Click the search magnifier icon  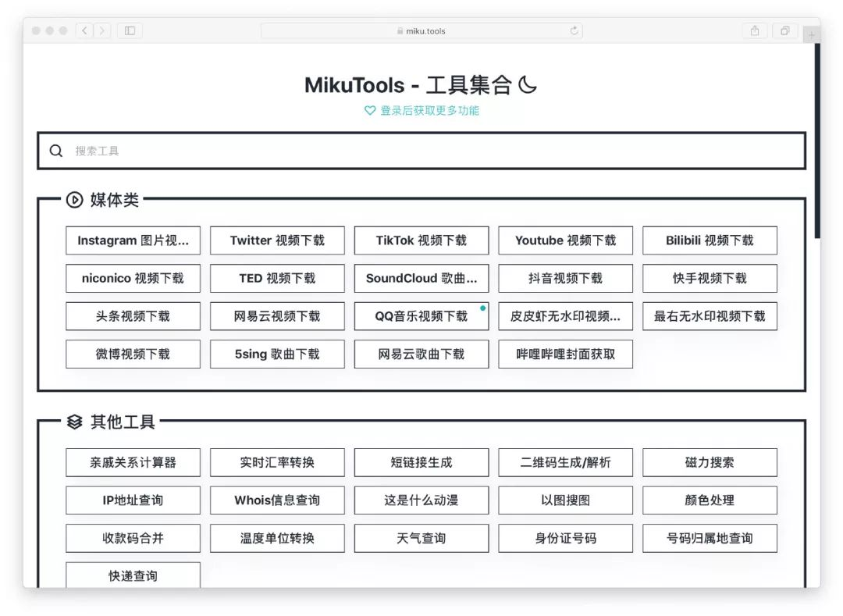coord(56,151)
